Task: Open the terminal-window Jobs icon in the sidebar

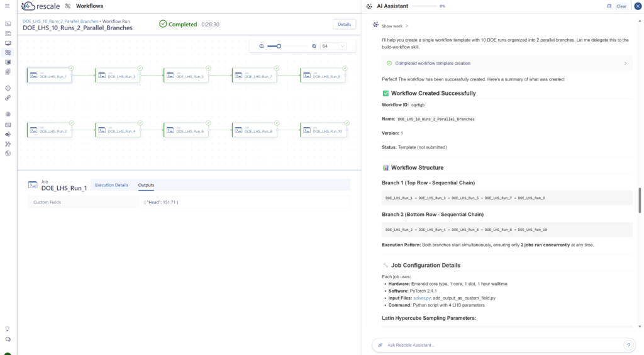Action: coord(8,34)
